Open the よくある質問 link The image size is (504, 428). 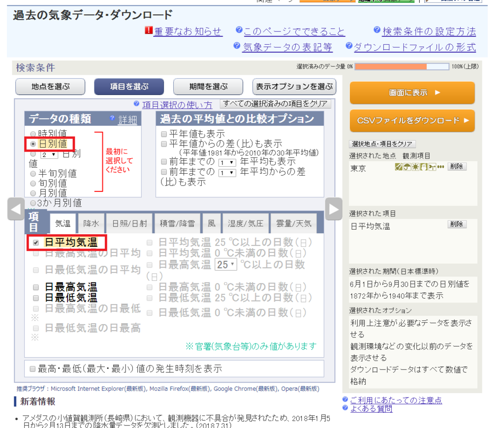[371, 409]
